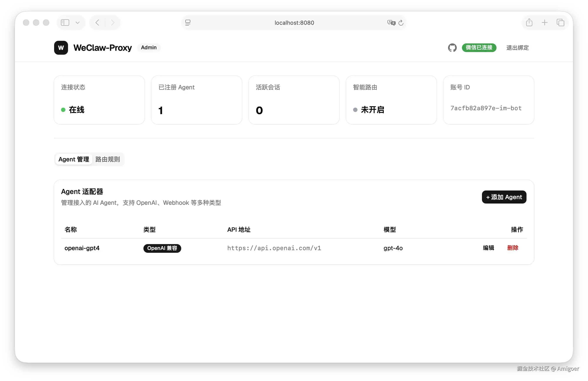The image size is (588, 381).
Task: Delete the openai-gpt4 agent
Action: pyautogui.click(x=513, y=248)
